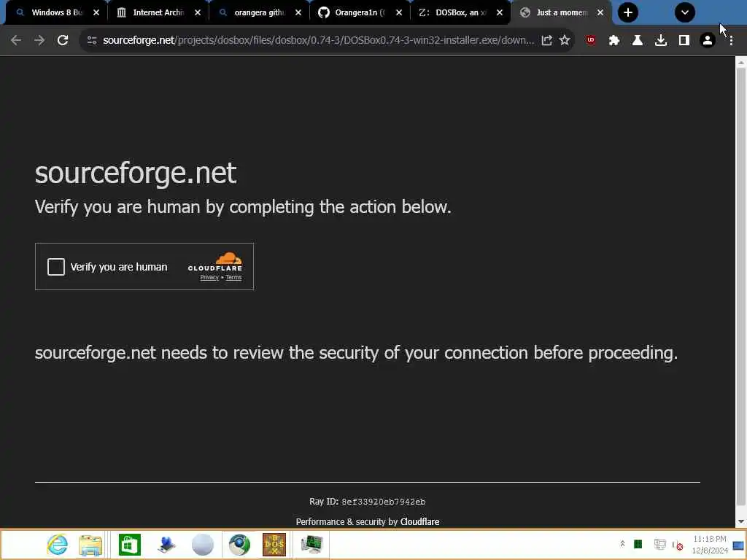Screen dimensions: 747x560
Task: Open the muted volume tray icon
Action: click(678, 545)
